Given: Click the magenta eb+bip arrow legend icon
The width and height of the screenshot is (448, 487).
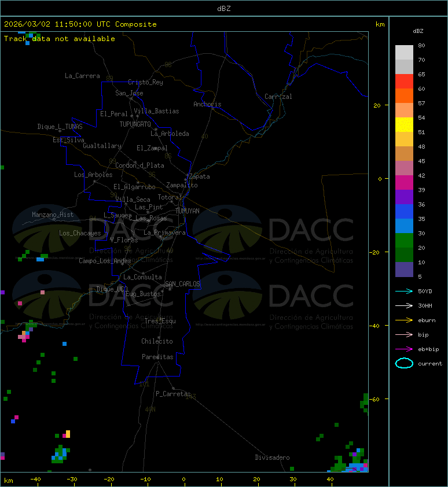Looking at the screenshot, I should (x=404, y=349).
